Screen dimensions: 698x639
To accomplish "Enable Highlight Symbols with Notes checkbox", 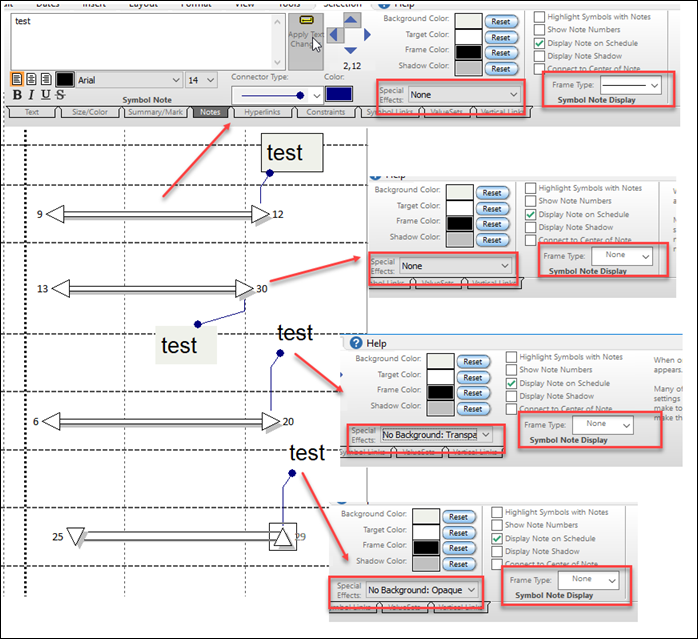I will pos(540,17).
